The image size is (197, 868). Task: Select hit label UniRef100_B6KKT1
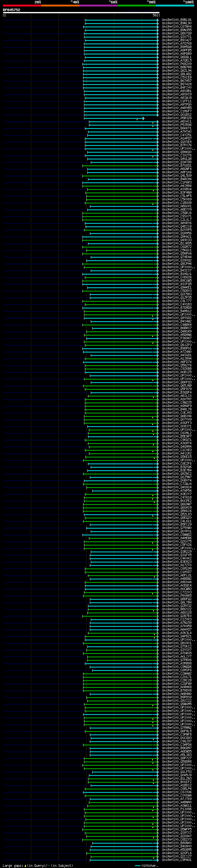click(x=177, y=128)
